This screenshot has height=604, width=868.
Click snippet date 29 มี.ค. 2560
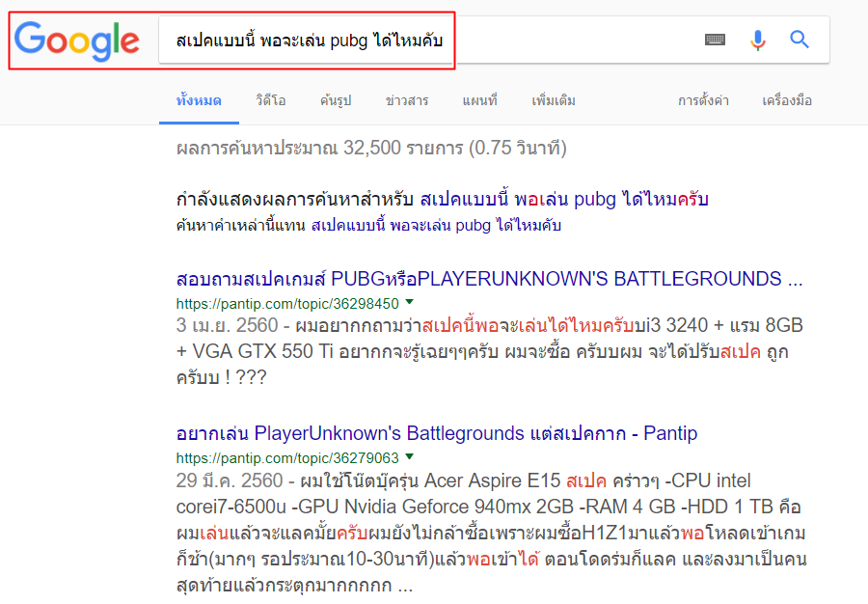(230, 480)
